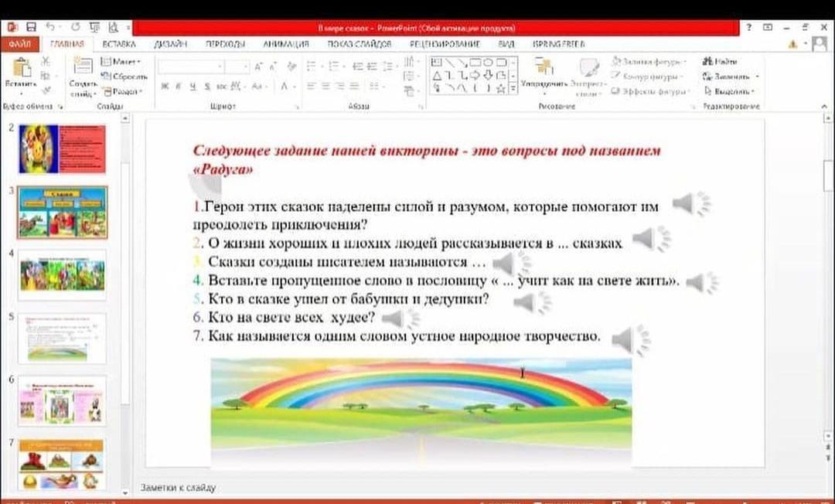Open the font name dropdown
The width and height of the screenshot is (835, 504).
[x=220, y=67]
